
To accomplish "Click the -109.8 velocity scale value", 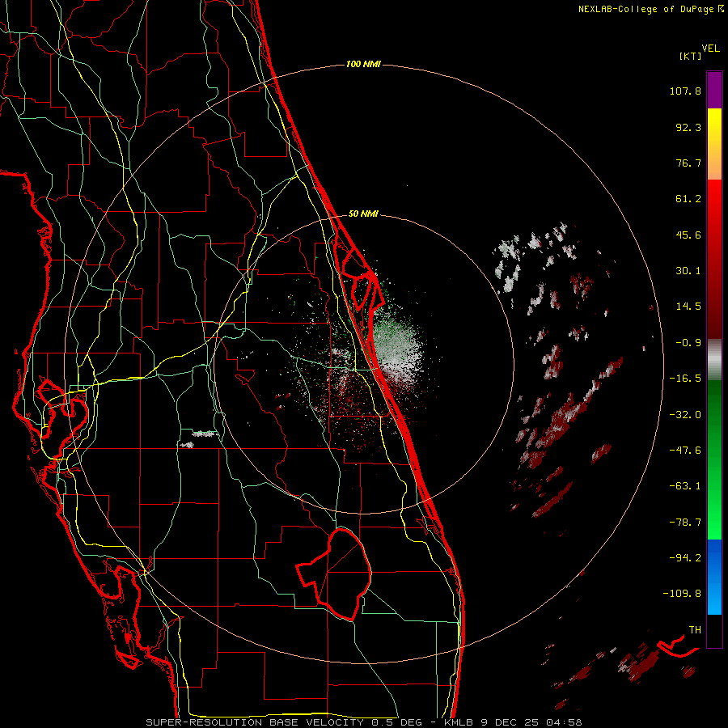I will pos(682,594).
